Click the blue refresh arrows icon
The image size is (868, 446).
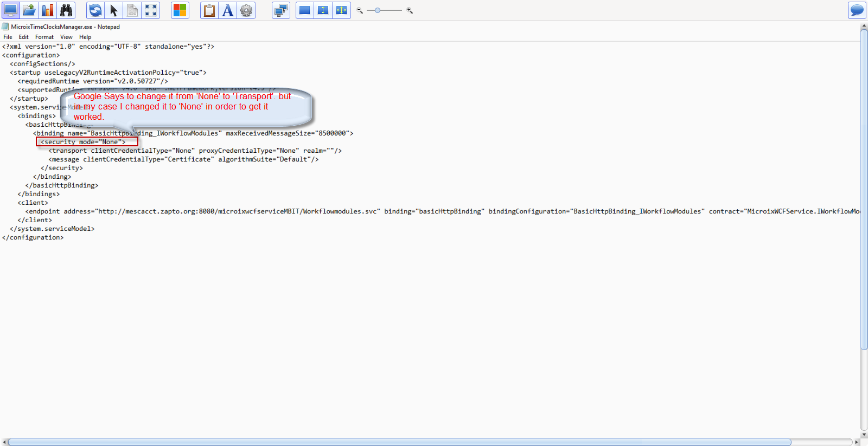coord(95,10)
